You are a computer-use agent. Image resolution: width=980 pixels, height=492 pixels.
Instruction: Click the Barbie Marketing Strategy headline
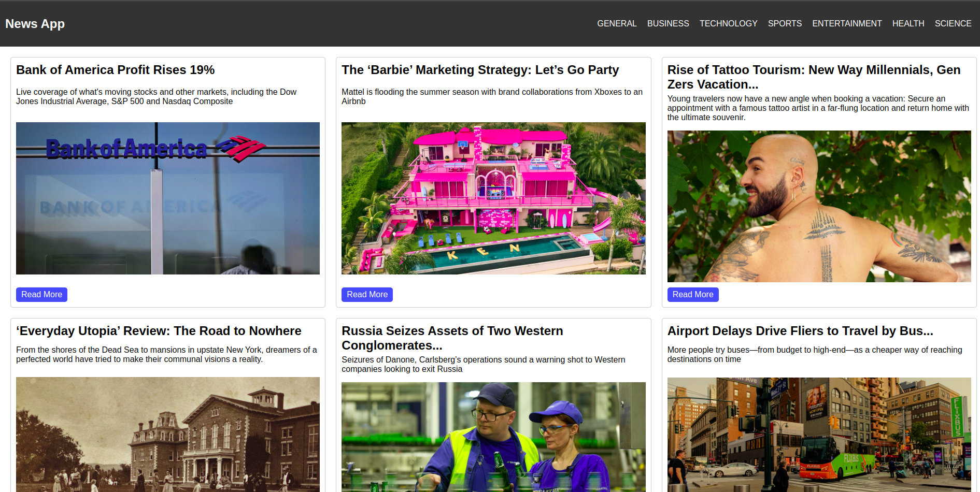pos(480,70)
